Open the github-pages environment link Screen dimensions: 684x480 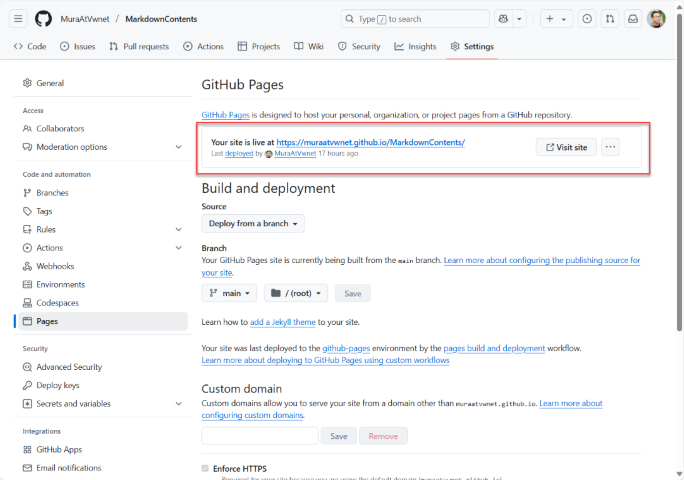346,348
